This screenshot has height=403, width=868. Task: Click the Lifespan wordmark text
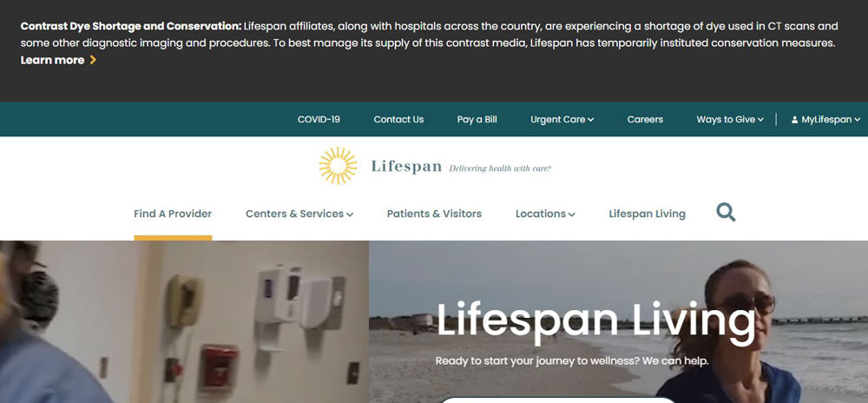coord(406,167)
